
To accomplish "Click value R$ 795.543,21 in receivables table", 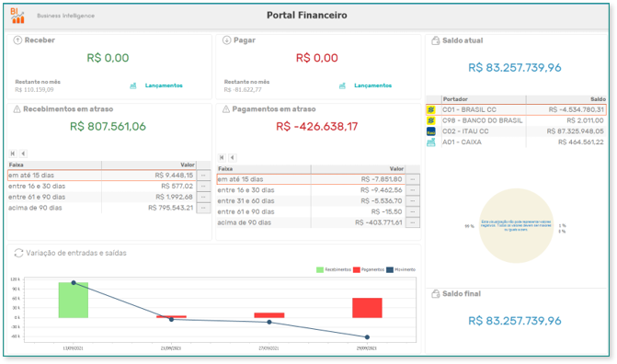I will 170,208.
